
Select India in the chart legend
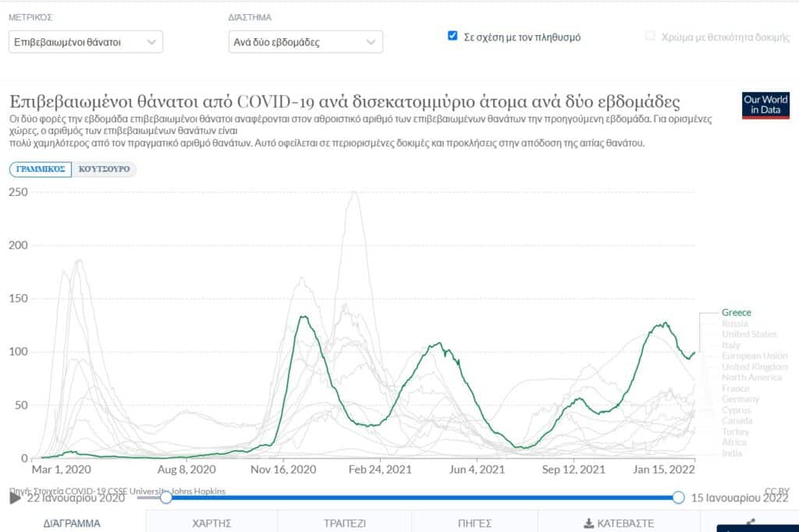(x=732, y=453)
